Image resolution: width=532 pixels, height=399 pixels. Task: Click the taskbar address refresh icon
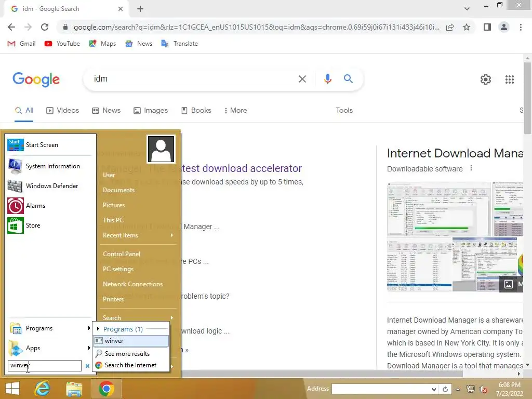[445, 389]
